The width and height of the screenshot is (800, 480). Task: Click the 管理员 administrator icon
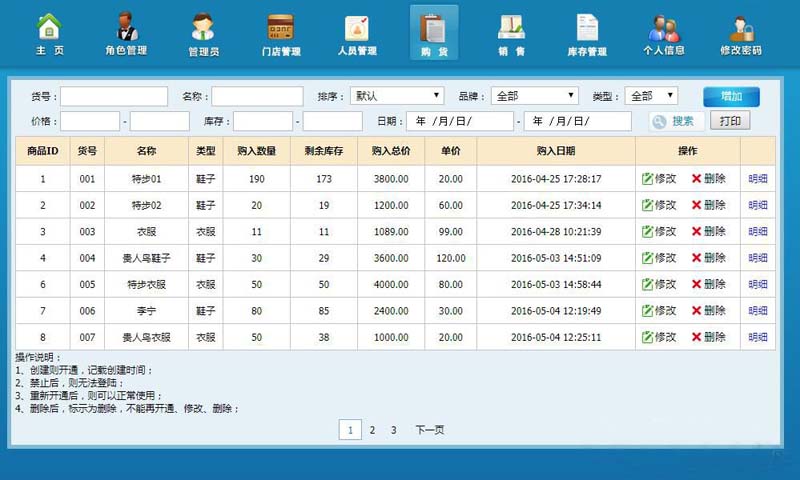point(203,28)
